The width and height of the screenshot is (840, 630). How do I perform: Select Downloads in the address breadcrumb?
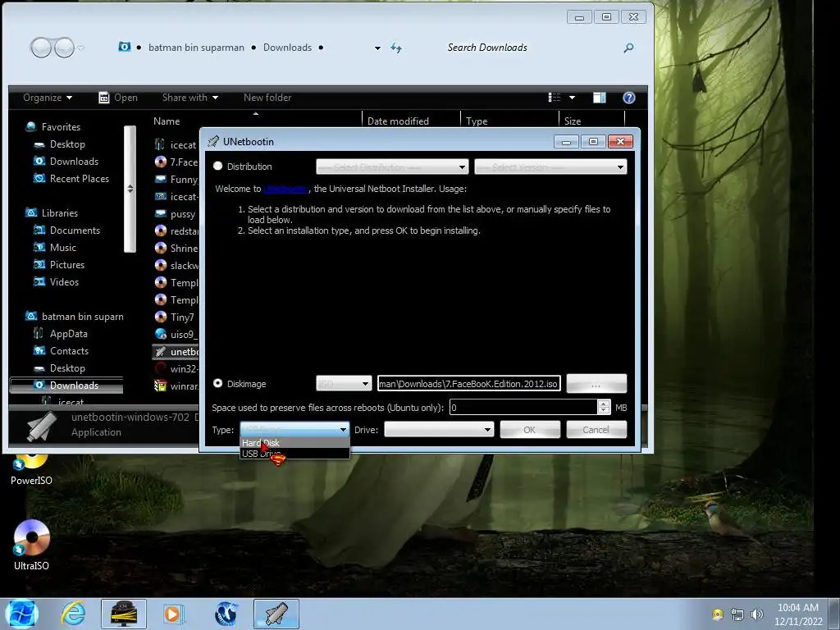(287, 48)
